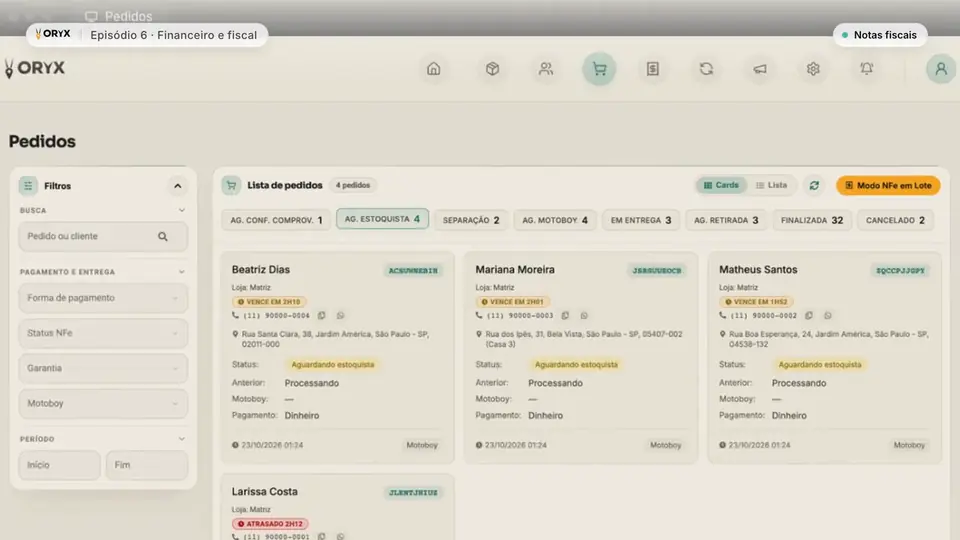Viewport: 960px width, 540px height.
Task: Open Larissa Costa order card
Action: 337,507
